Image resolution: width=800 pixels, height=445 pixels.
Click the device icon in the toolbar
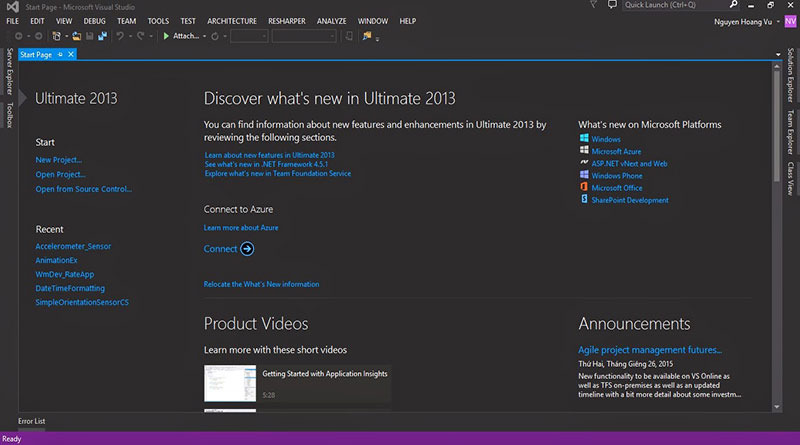[349, 36]
